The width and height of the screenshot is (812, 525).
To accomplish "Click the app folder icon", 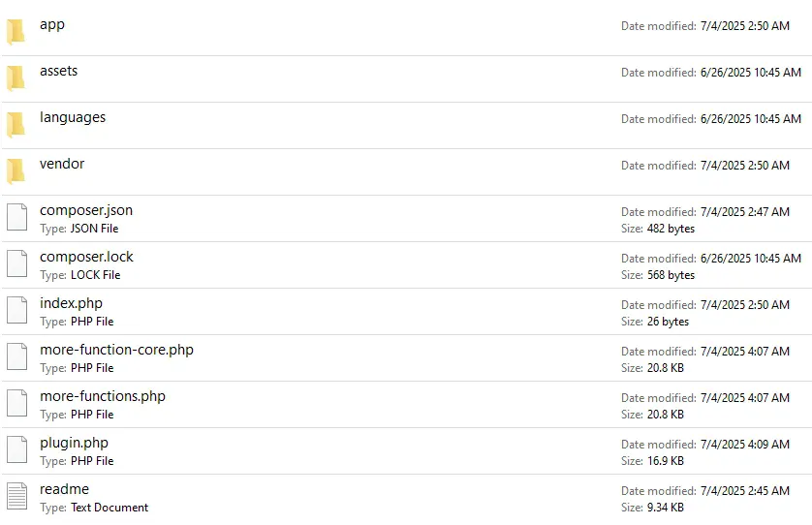I will (16, 31).
